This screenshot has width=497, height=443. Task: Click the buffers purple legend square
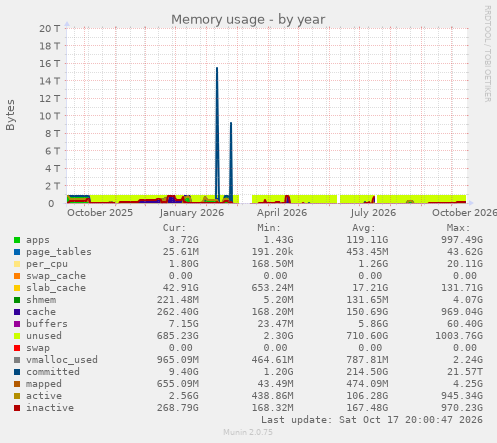click(17, 324)
